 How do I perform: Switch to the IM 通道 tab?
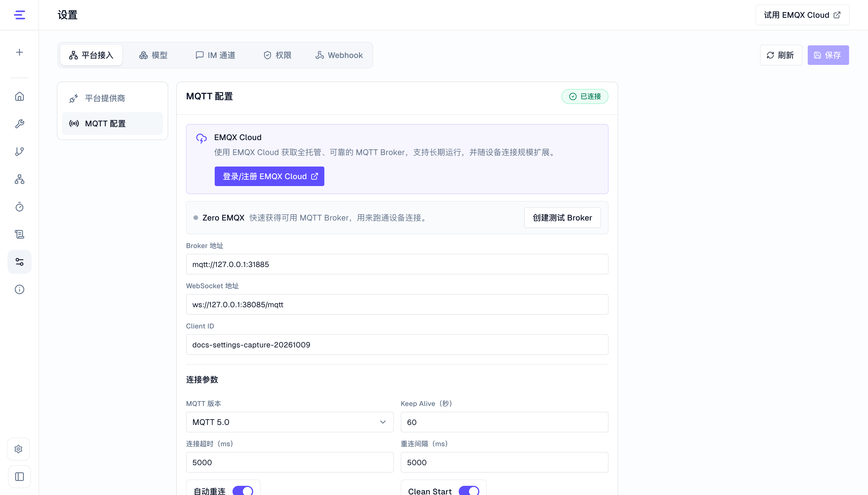pyautogui.click(x=216, y=55)
